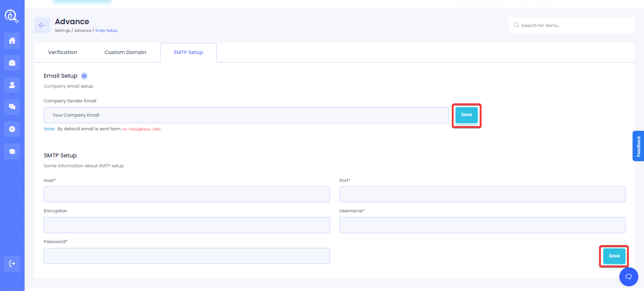Open the Feedback side tab

[x=638, y=146]
